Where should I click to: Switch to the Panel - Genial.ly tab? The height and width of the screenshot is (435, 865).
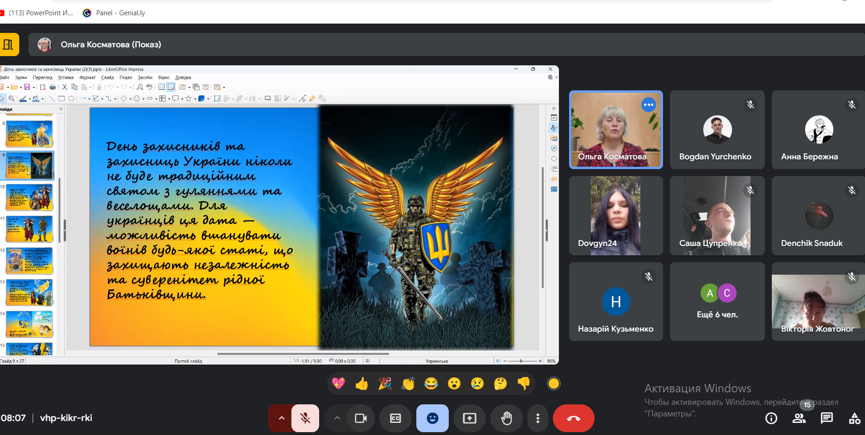[x=115, y=13]
